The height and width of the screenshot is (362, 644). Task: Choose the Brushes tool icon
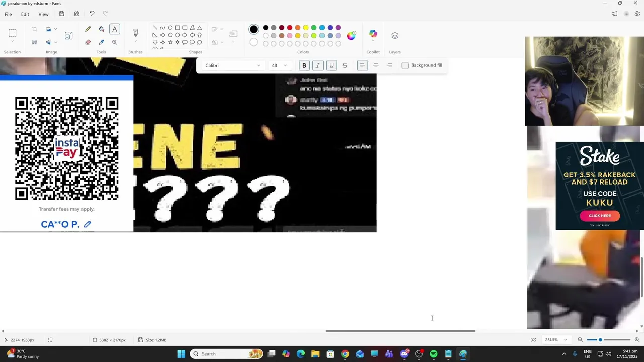[135, 33]
